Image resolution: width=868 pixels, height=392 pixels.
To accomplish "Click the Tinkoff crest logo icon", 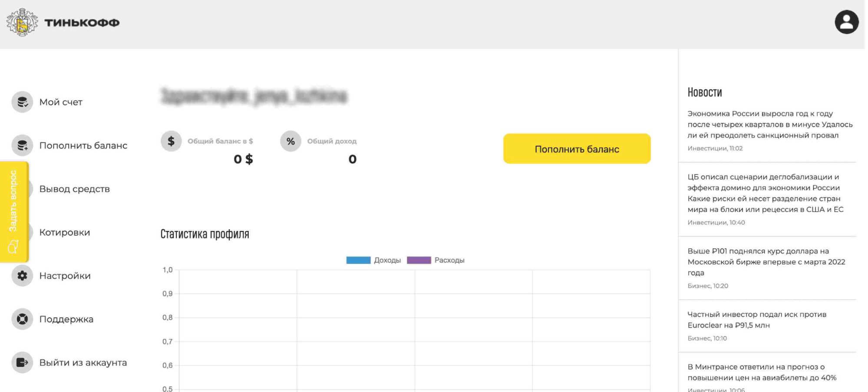I will coord(22,22).
